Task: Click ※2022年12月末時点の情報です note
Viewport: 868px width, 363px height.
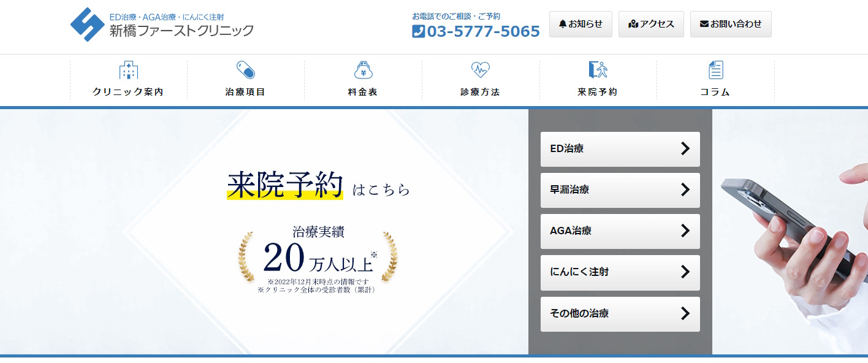Action: (x=318, y=281)
